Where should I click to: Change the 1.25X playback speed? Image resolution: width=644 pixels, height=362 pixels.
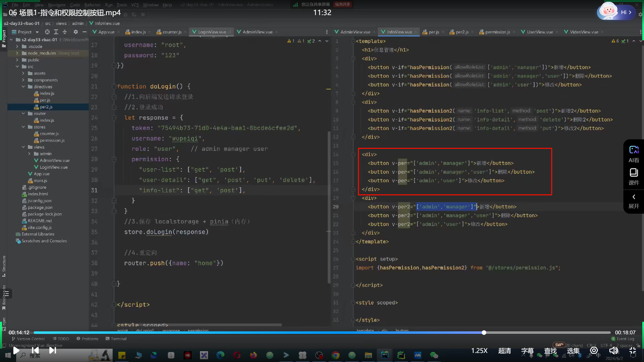[479, 351]
